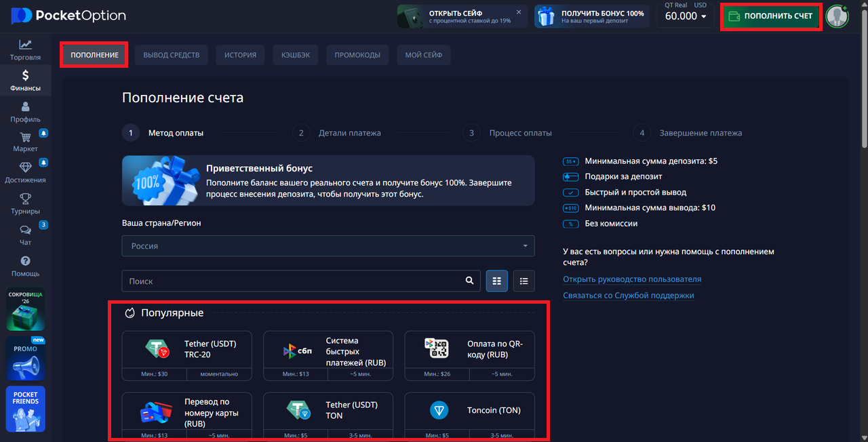Click the contact Support Service link
Image resolution: width=868 pixels, height=442 pixels.
(x=629, y=296)
